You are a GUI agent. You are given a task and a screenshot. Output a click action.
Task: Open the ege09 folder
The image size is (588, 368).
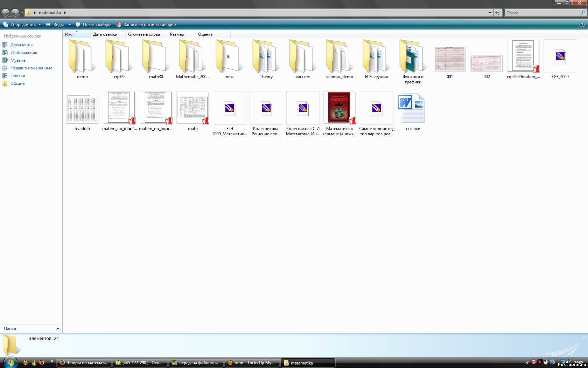point(119,57)
